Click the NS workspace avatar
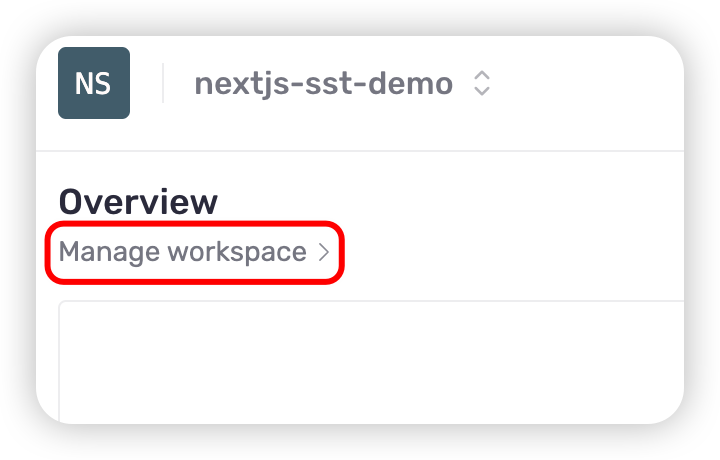This screenshot has height=460, width=720. pos(94,83)
